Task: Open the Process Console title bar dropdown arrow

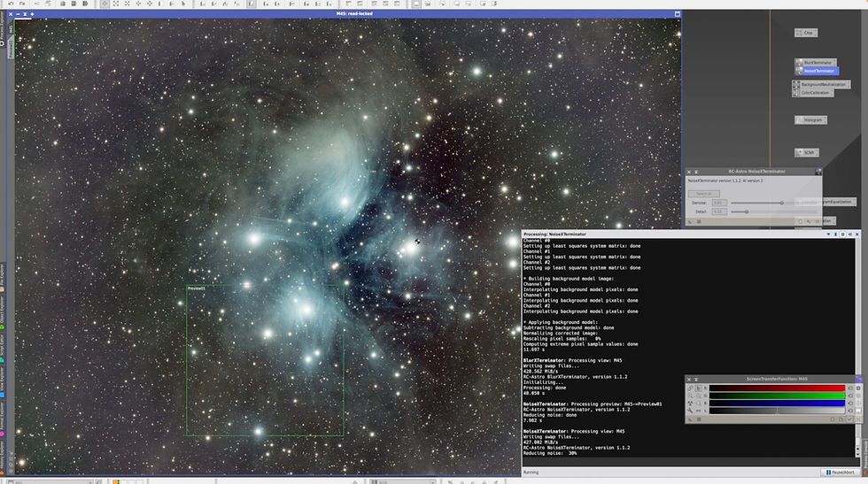Action: coord(828,234)
